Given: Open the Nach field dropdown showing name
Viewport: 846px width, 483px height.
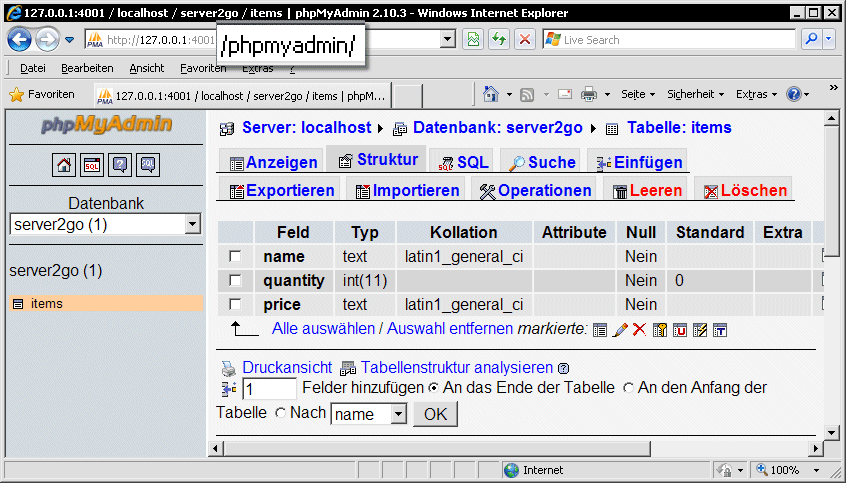Looking at the screenshot, I should click(369, 414).
